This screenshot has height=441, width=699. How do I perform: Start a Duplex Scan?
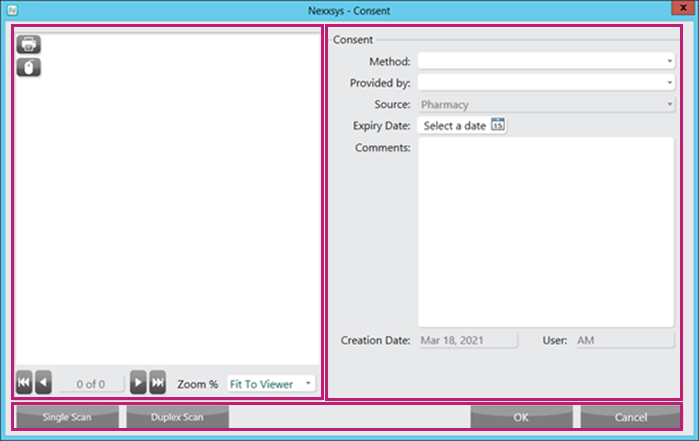(177, 416)
